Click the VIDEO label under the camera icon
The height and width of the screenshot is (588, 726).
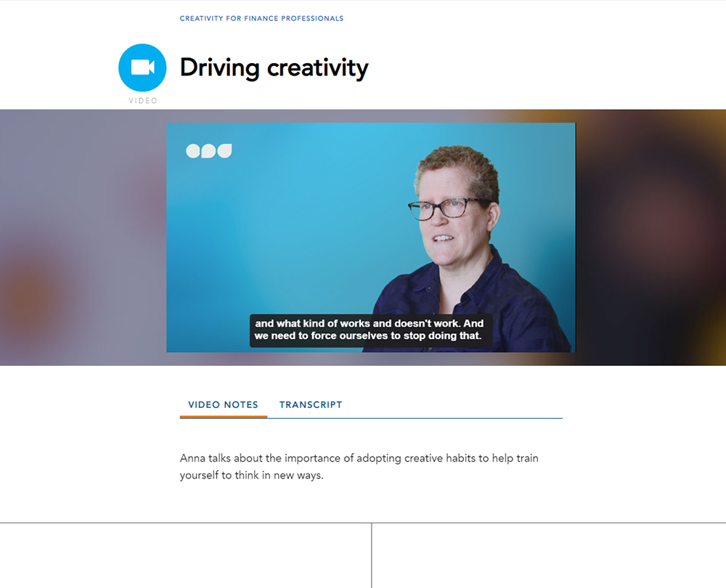(x=142, y=100)
